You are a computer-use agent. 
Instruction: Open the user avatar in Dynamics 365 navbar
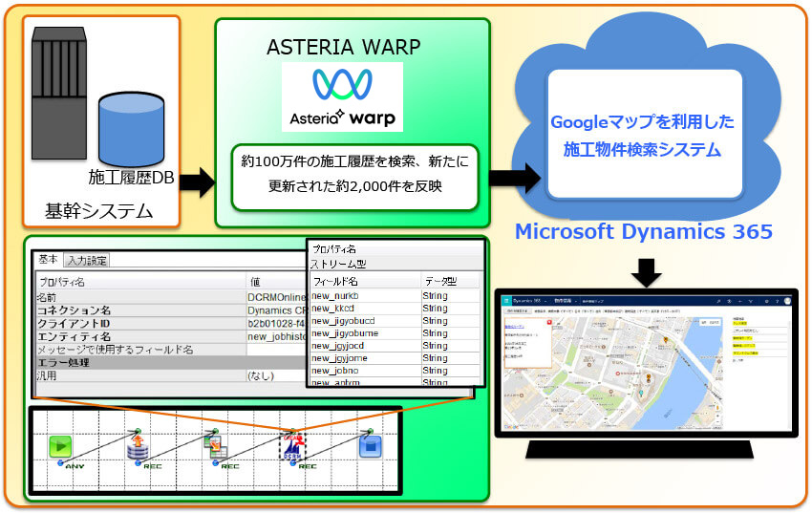pos(787,301)
